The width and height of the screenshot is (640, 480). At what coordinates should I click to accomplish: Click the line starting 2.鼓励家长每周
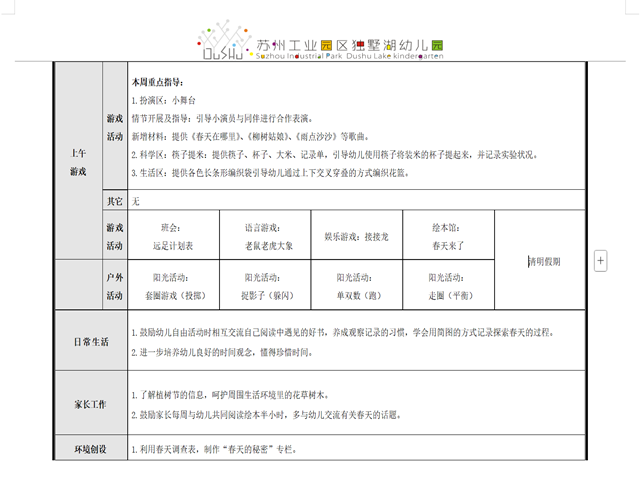pyautogui.click(x=266, y=415)
